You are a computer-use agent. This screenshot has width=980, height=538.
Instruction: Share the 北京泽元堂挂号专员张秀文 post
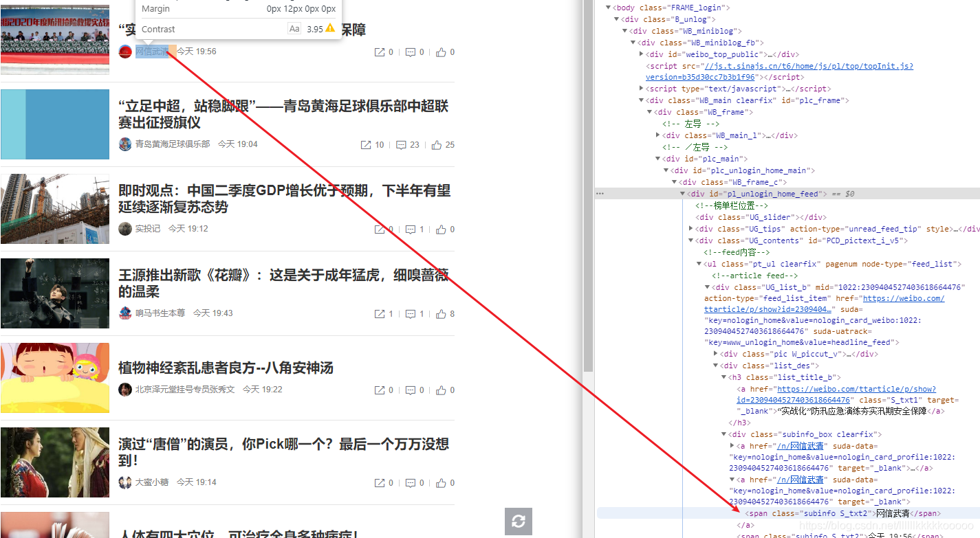point(380,390)
